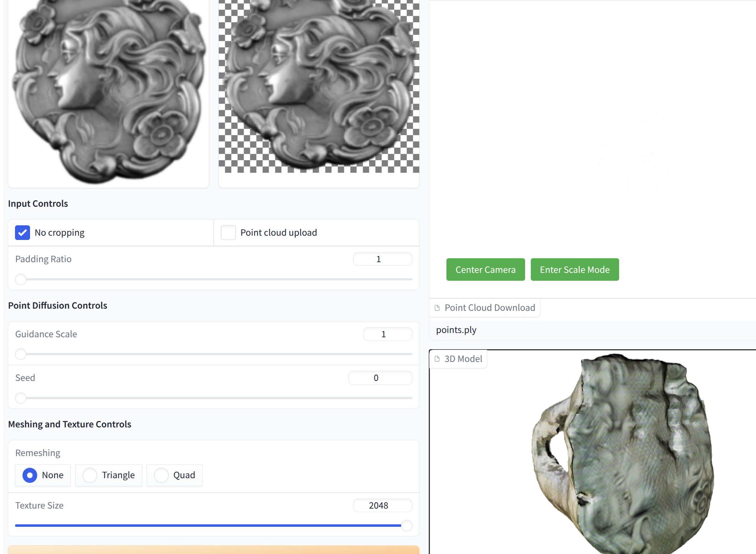
Task: Focus the Padding Ratio number field
Action: pos(382,259)
